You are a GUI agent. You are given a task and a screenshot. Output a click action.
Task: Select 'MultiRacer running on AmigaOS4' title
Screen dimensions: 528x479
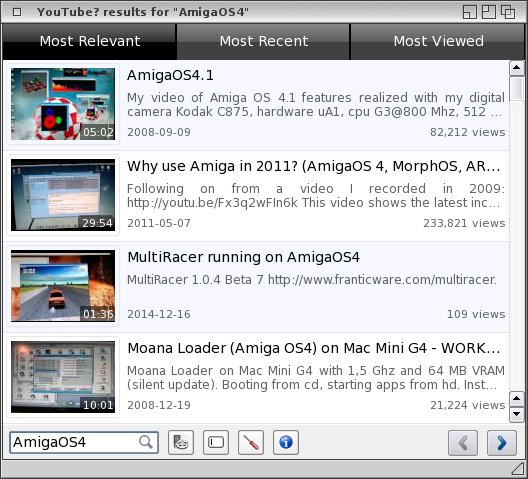click(243, 257)
